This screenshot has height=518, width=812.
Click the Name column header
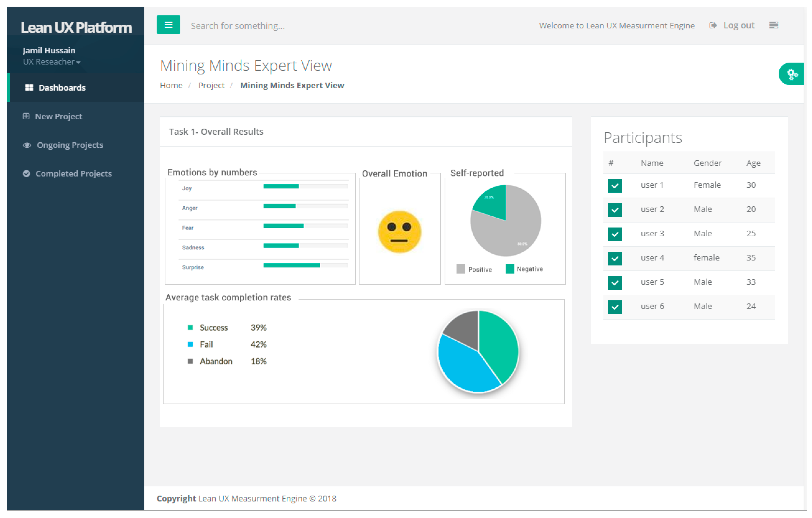click(x=652, y=163)
